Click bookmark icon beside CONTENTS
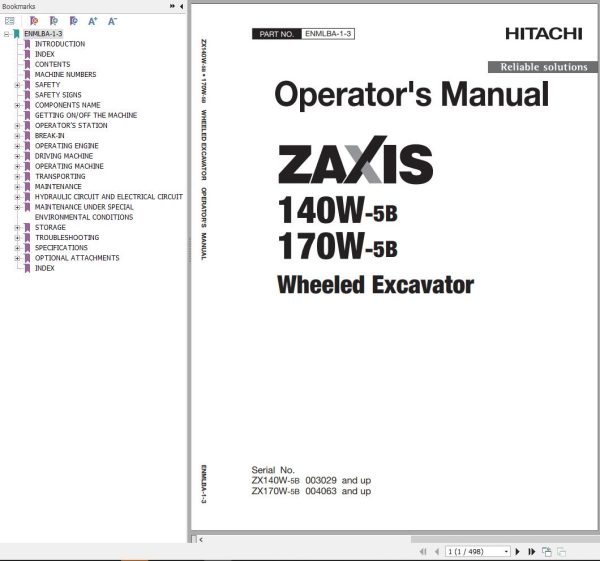Image resolution: width=600 pixels, height=561 pixels. (x=27, y=64)
